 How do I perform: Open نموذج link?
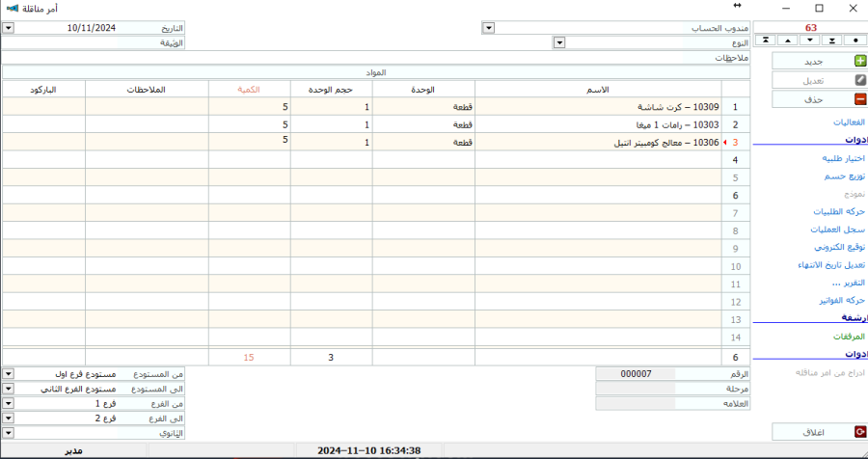pyautogui.click(x=854, y=194)
